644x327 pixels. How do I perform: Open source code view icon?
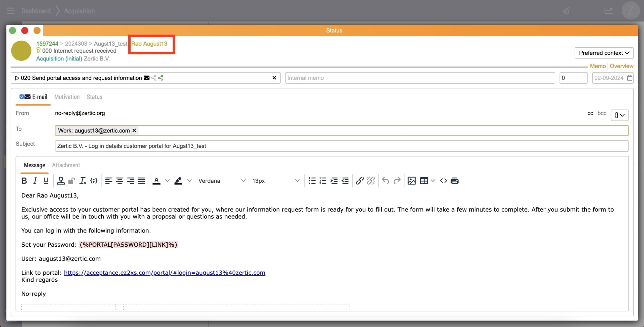point(443,181)
